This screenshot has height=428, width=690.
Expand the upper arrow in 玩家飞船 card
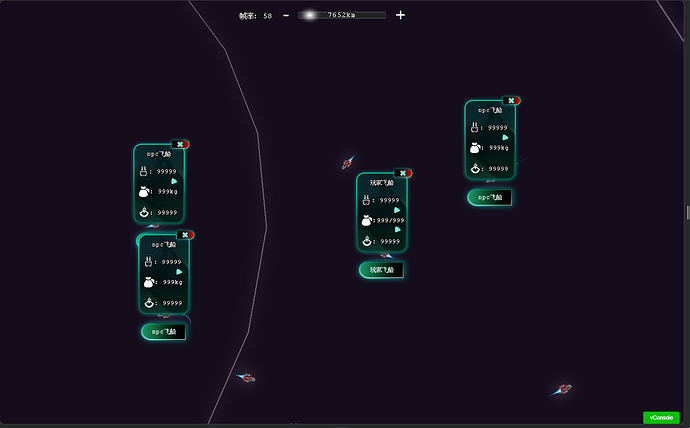tap(397, 210)
